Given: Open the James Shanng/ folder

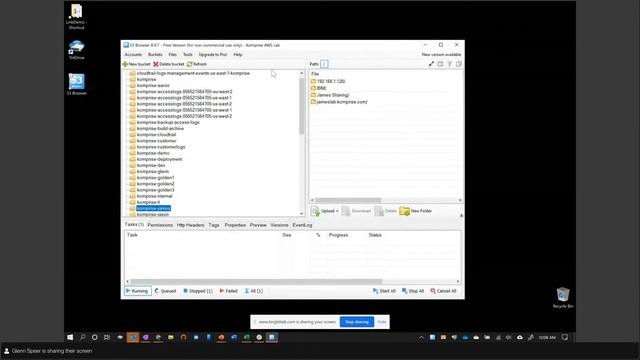Looking at the screenshot, I should click(x=330, y=95).
